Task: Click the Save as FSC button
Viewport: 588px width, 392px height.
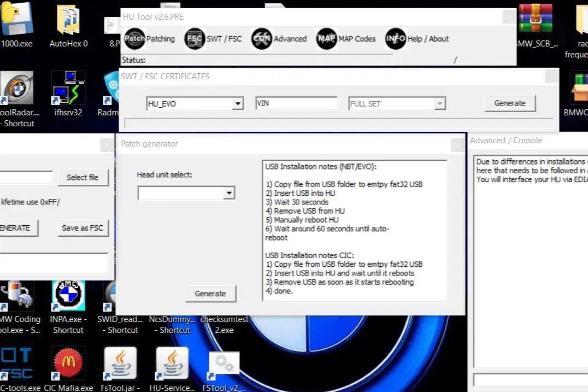Action: point(83,227)
